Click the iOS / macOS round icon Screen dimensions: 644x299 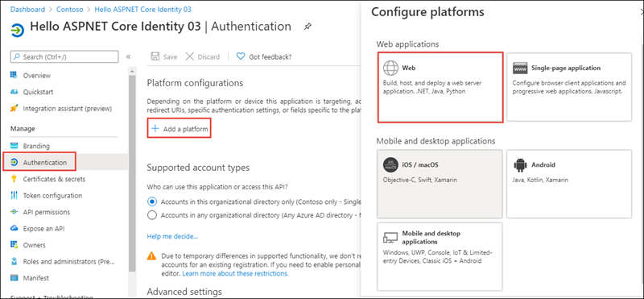coord(390,164)
